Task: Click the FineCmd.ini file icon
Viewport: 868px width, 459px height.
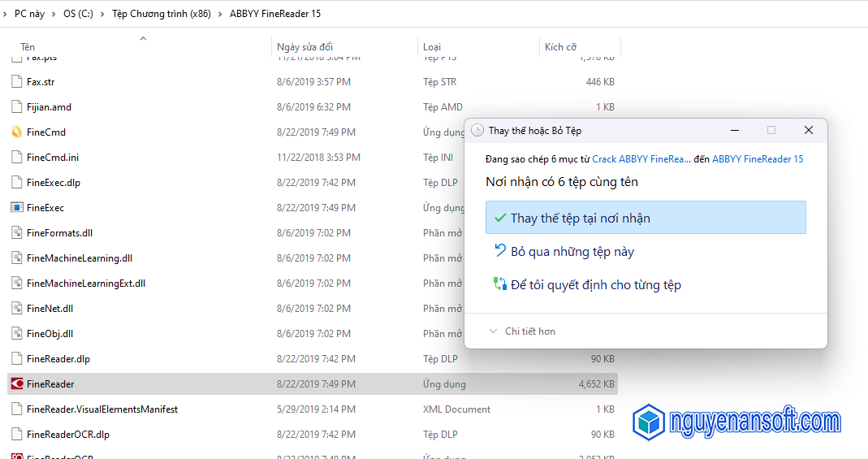Action: (x=16, y=158)
